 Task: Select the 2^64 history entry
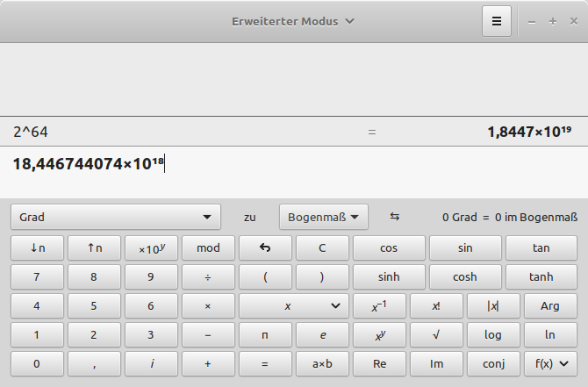[x=31, y=132]
